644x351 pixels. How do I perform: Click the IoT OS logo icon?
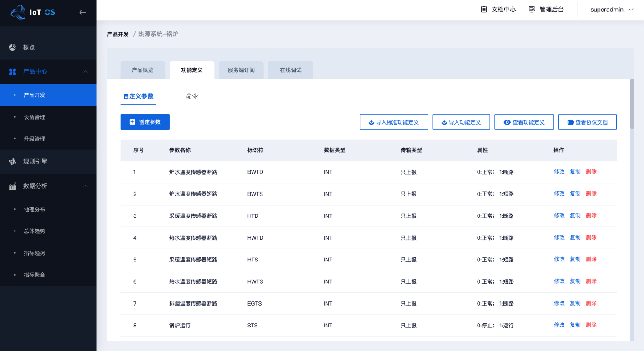point(19,12)
